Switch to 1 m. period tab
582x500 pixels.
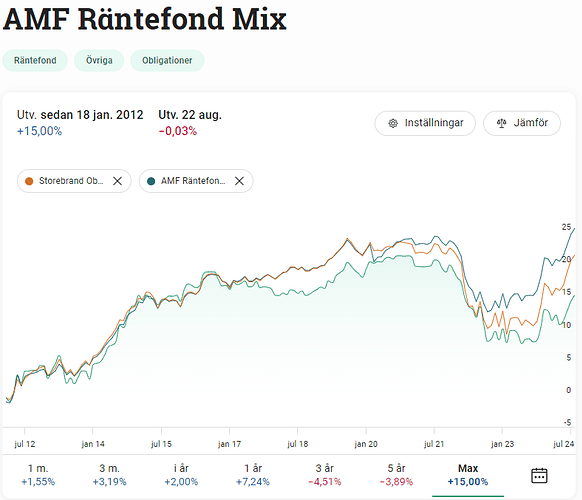tap(38, 475)
